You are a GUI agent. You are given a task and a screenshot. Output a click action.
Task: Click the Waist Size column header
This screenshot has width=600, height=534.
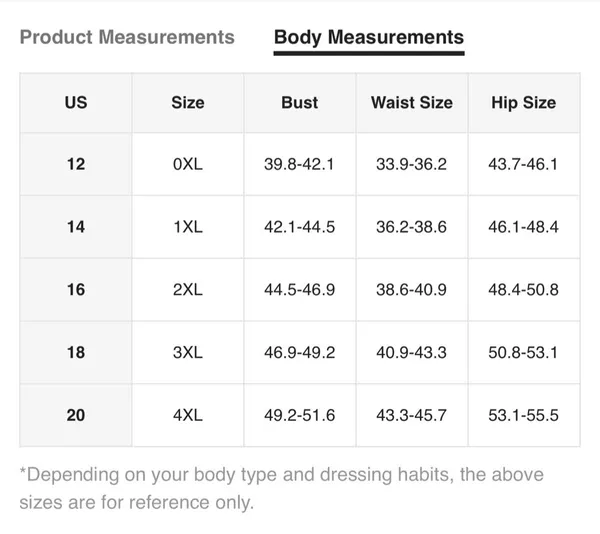412,103
